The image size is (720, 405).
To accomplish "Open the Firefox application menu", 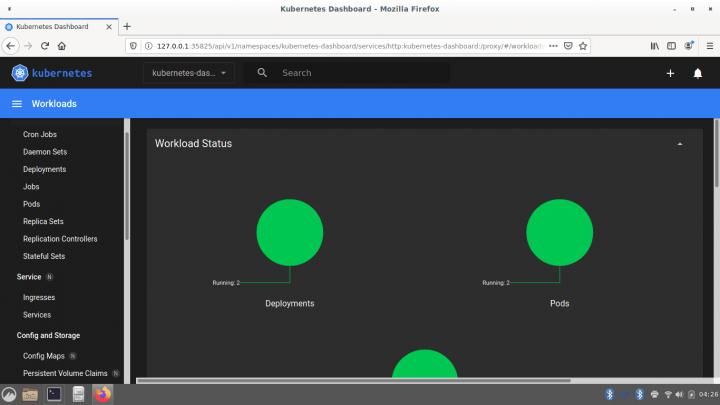I will point(709,46).
